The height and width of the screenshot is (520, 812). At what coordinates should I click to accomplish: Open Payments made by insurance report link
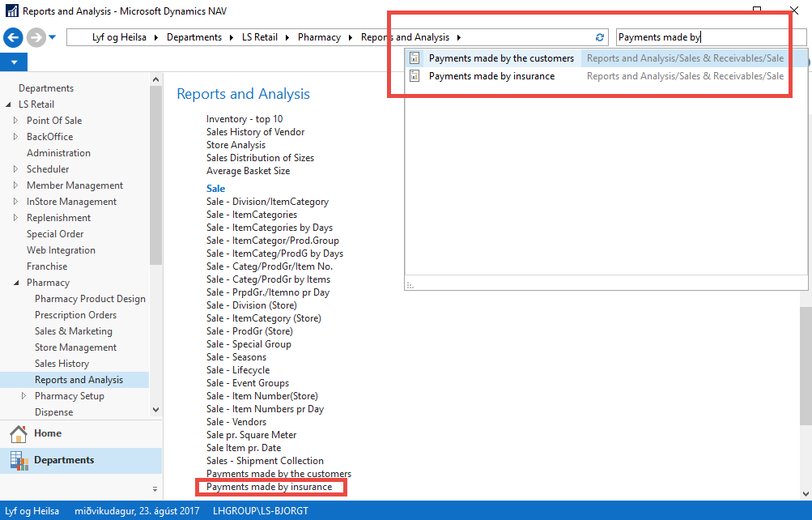click(x=269, y=487)
